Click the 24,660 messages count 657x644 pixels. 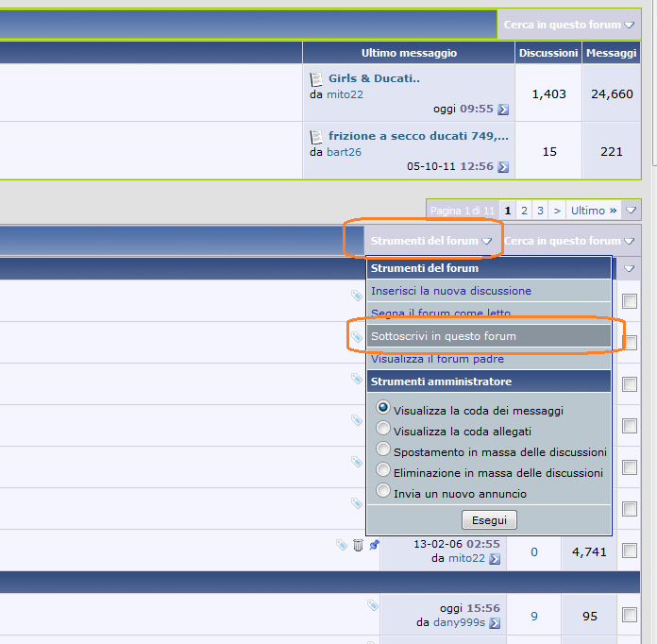point(612,93)
